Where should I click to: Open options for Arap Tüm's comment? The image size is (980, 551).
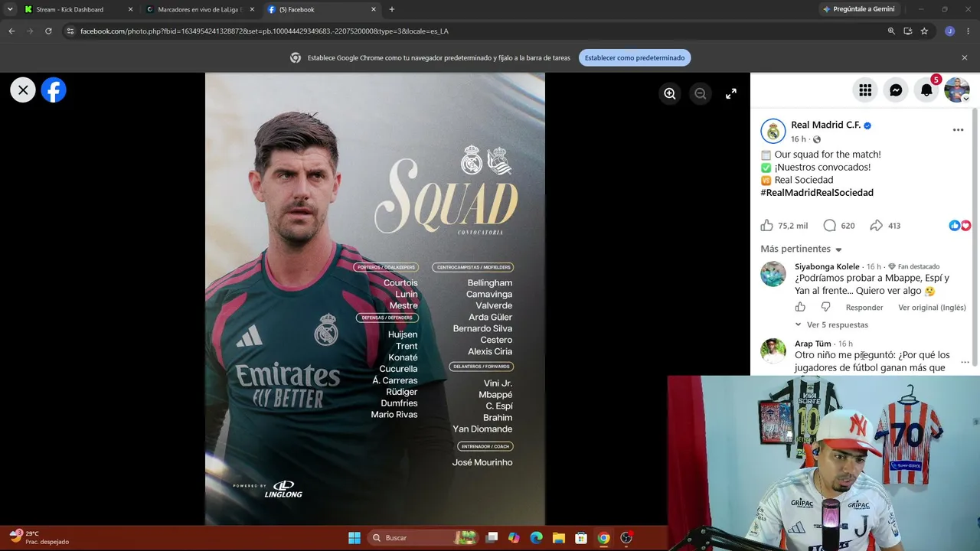pos(965,361)
